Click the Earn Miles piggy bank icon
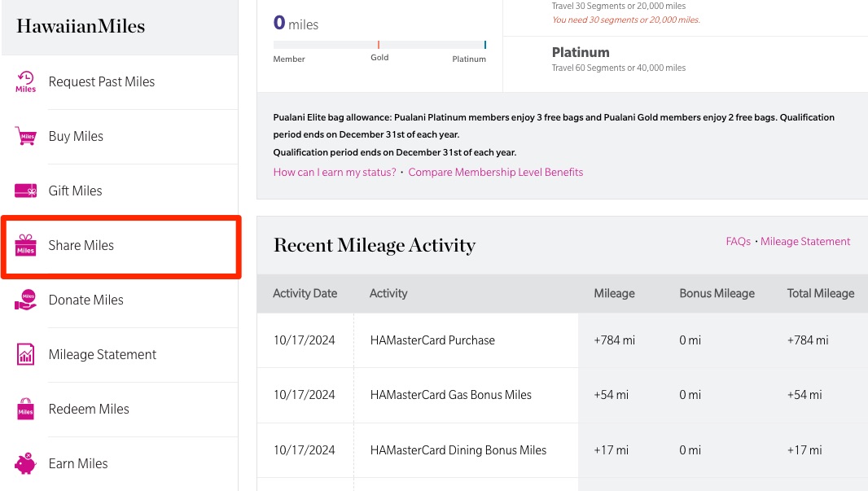Screen dimensions: 868x491 (x=26, y=463)
